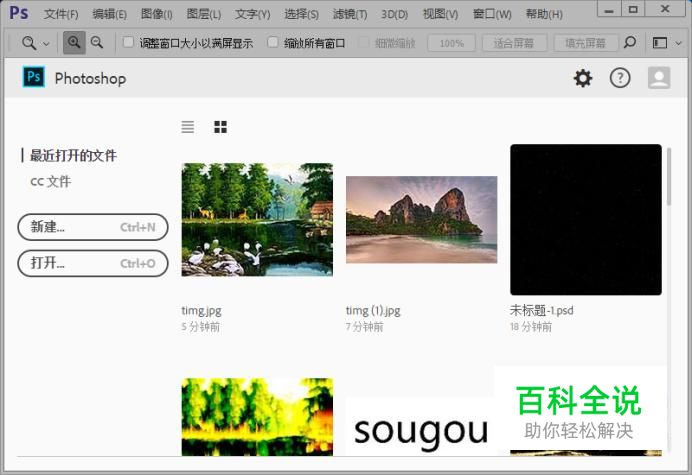Image resolution: width=692 pixels, height=475 pixels.
Task: Open the 图层(L) menu
Action: coord(203,14)
